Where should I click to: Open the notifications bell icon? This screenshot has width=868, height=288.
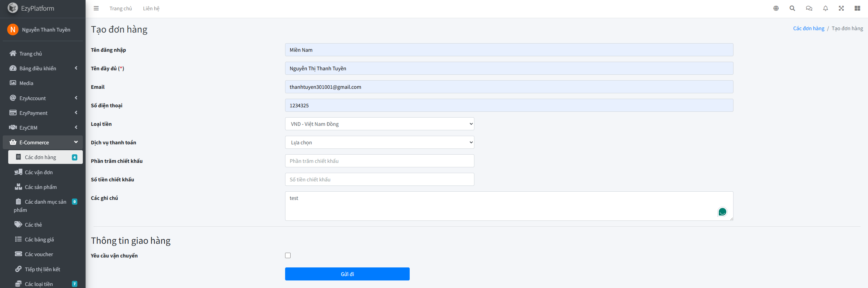coord(825,8)
